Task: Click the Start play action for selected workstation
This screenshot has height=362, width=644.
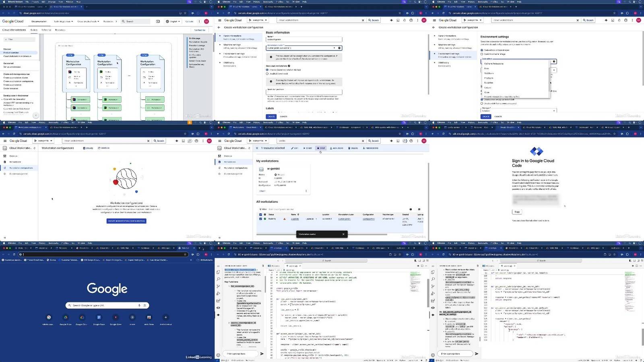Action: click(308, 148)
